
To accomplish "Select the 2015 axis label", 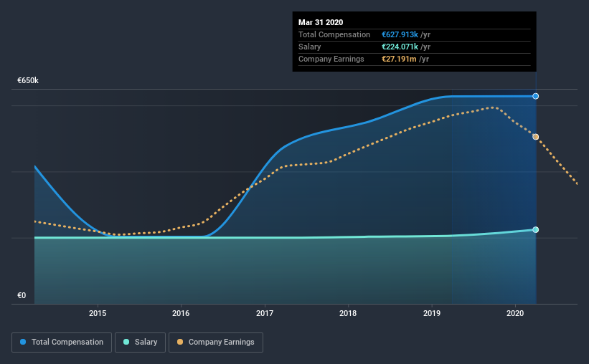I will (x=98, y=313).
